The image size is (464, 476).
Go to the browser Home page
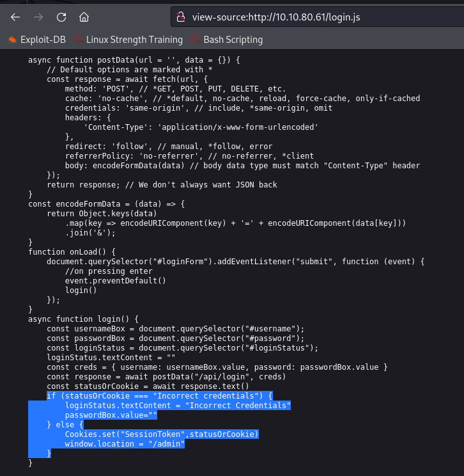(x=84, y=17)
